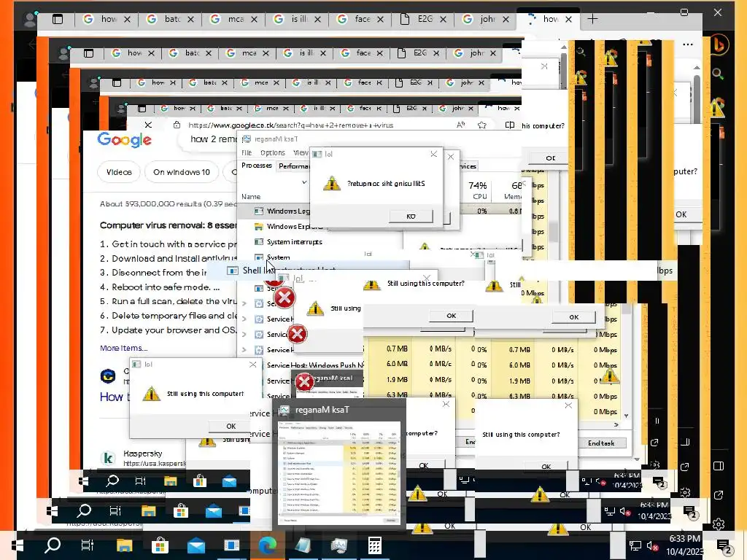
Task: Open profile icon in outermost Edge title bar
Action: click(x=31, y=19)
